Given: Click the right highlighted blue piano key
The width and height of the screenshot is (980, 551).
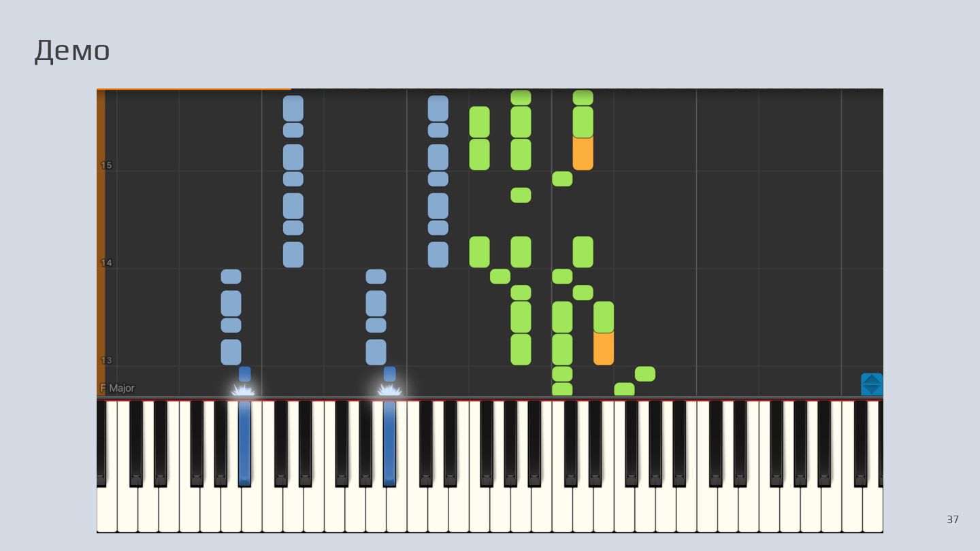Looking at the screenshot, I should 389,443.
